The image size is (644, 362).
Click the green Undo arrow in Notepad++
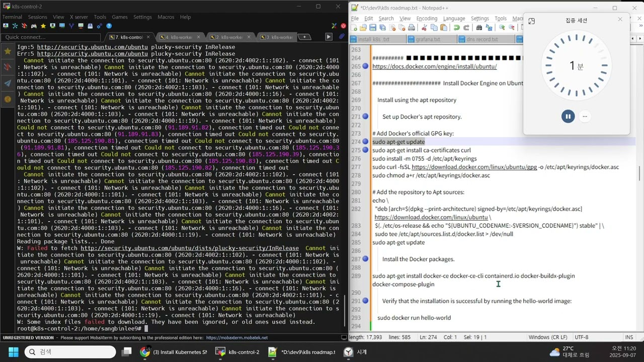pyautogui.click(x=456, y=27)
